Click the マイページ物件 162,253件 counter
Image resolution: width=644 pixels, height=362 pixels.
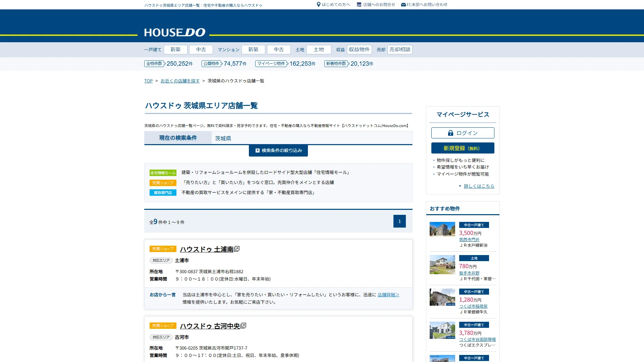click(x=285, y=64)
